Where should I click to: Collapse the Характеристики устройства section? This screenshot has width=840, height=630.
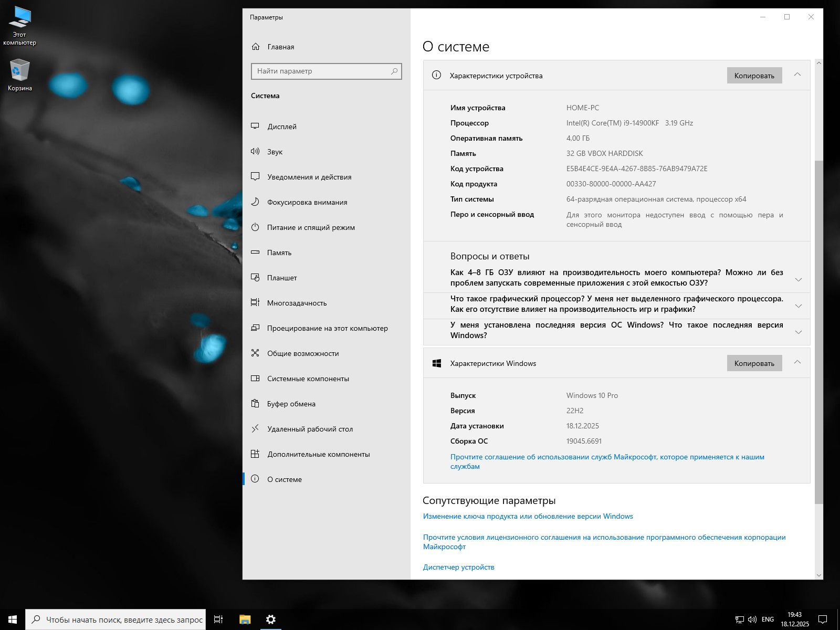798,75
